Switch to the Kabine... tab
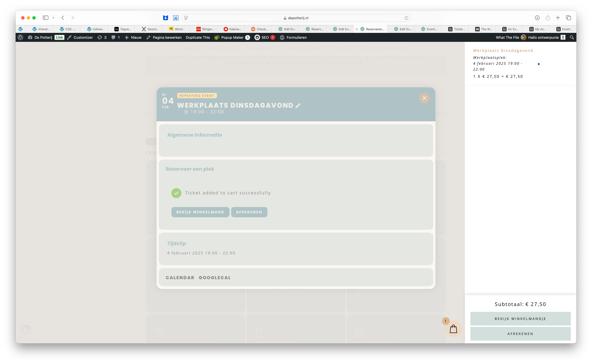Image resolution: width=592 pixels, height=364 pixels. pos(232,29)
